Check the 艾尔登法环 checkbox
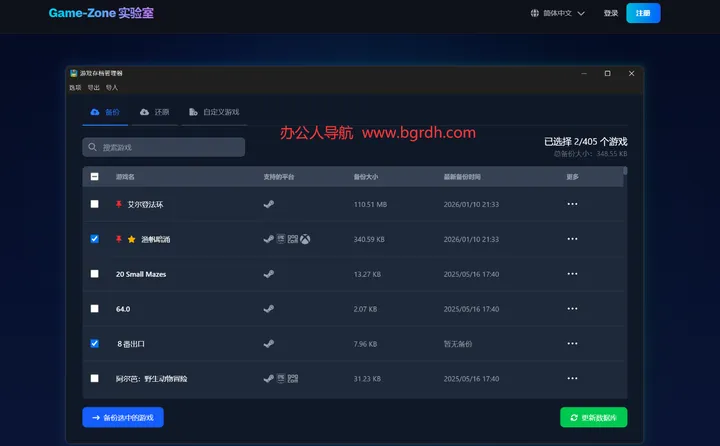This screenshot has width=720, height=446. (x=95, y=204)
